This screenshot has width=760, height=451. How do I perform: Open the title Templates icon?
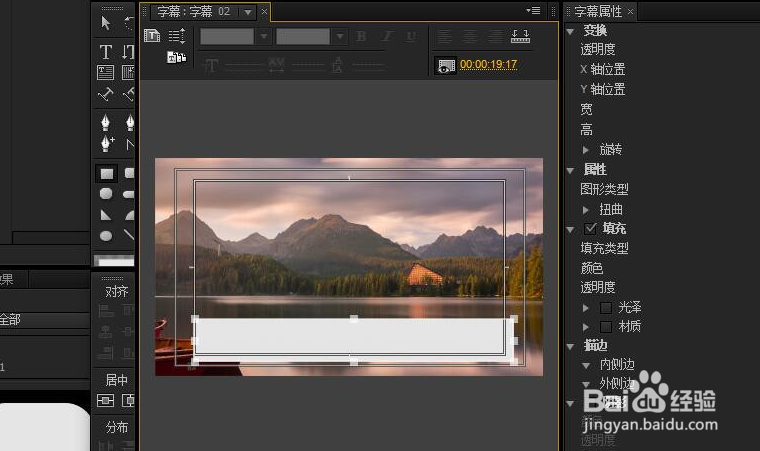pos(176,57)
